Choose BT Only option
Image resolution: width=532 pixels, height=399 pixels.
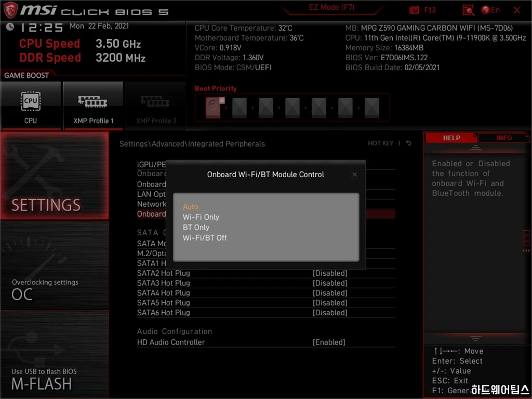click(196, 228)
